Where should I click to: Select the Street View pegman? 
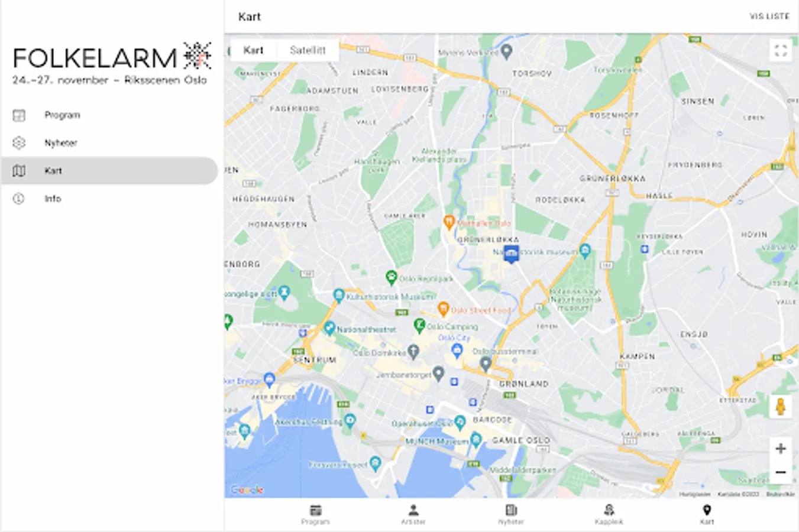click(781, 407)
